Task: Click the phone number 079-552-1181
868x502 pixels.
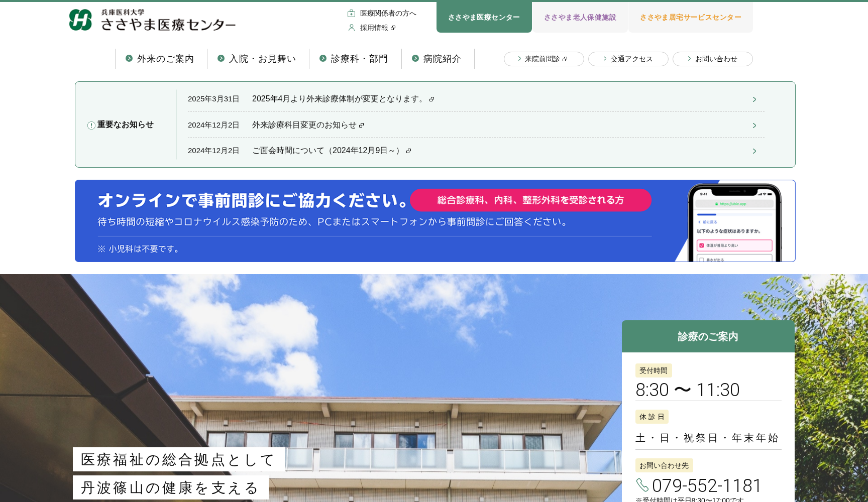Action: coord(707,485)
